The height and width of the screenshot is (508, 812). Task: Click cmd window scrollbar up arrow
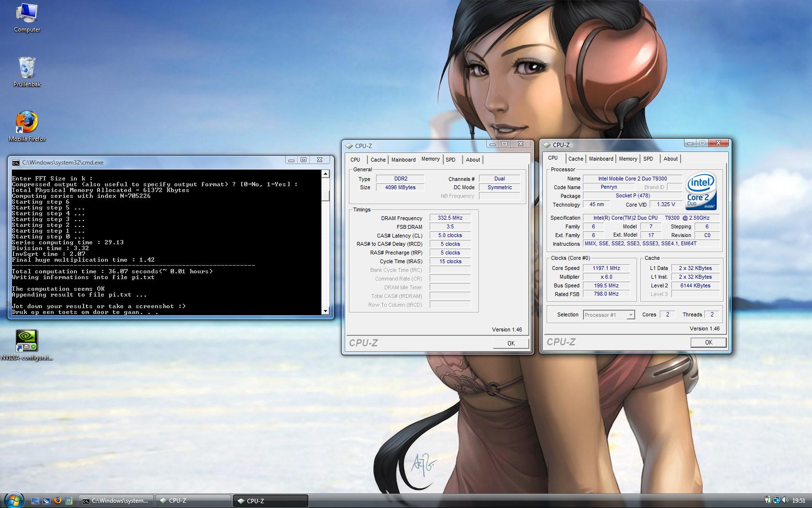326,174
